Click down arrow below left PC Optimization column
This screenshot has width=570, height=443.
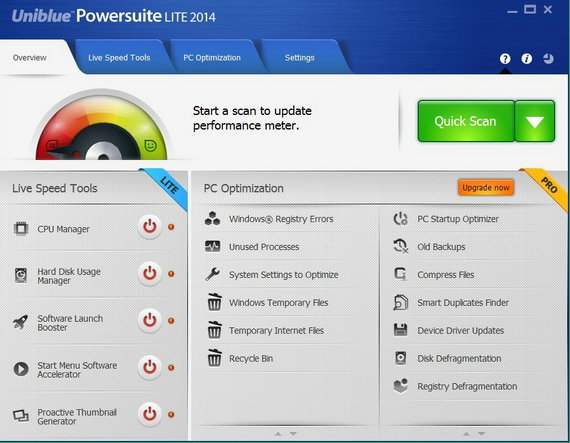click(293, 434)
